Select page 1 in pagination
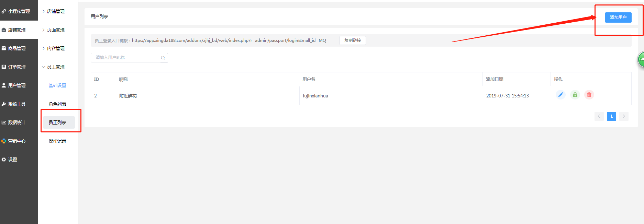The image size is (644, 224). [x=611, y=116]
